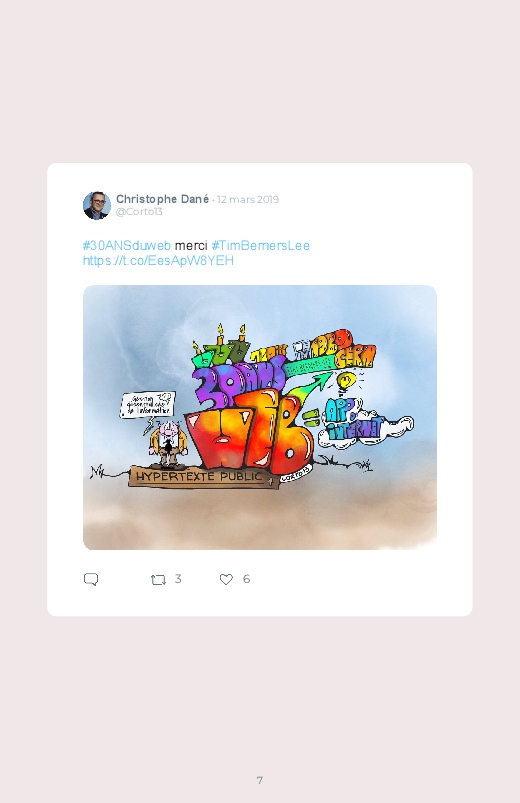Follow the t.co/EesApW8YEH link

pyautogui.click(x=158, y=261)
